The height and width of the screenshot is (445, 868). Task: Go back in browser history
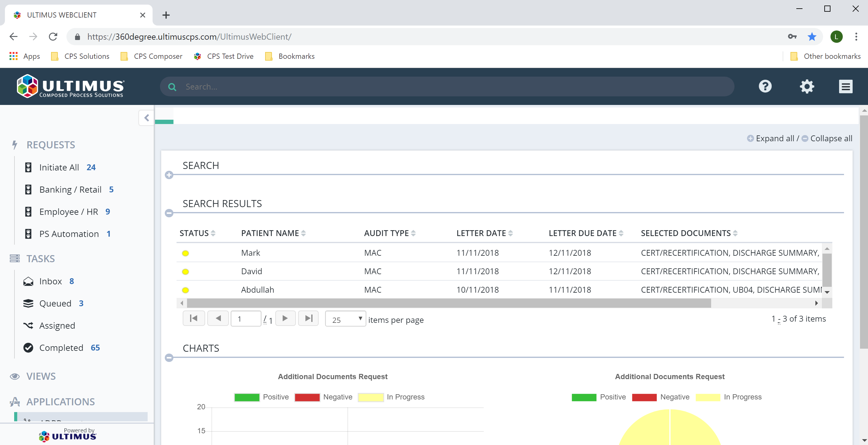(x=14, y=36)
